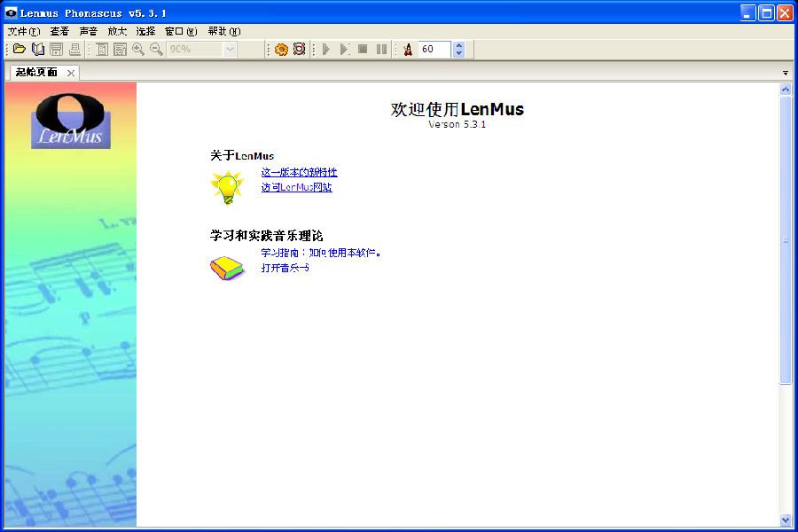
Task: Click the metronome icon
Action: pos(407,50)
